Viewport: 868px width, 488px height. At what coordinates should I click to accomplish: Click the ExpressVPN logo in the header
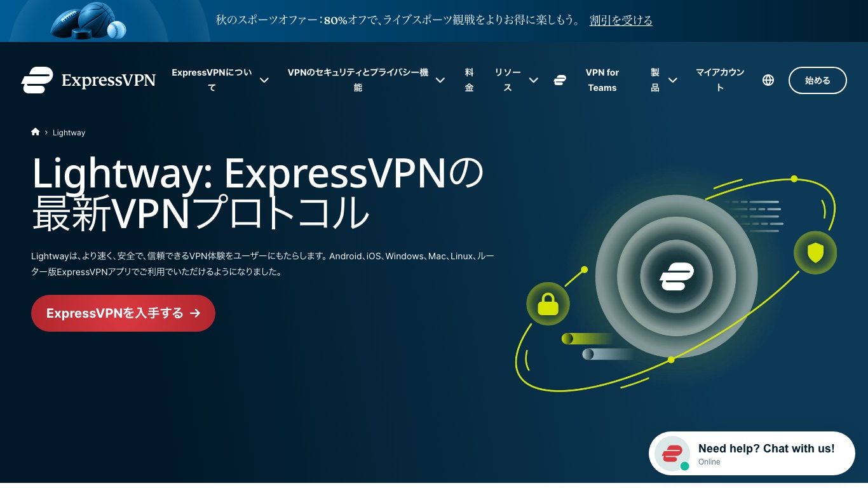(88, 80)
